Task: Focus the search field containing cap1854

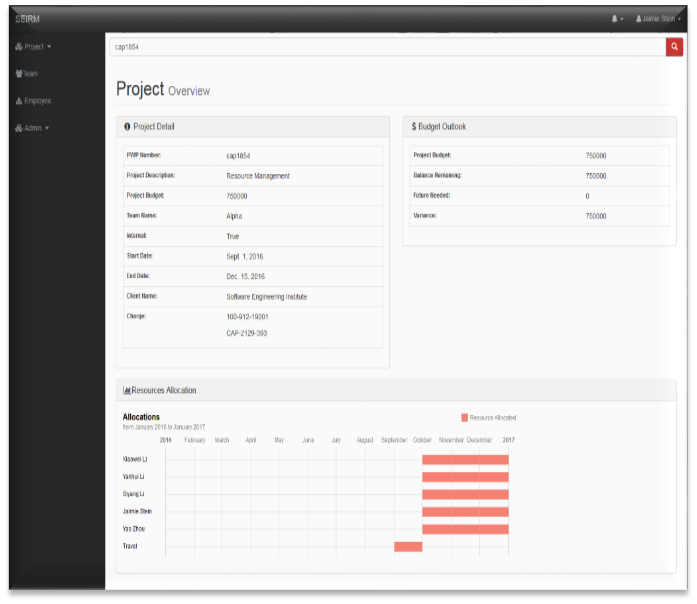Action: (x=388, y=47)
